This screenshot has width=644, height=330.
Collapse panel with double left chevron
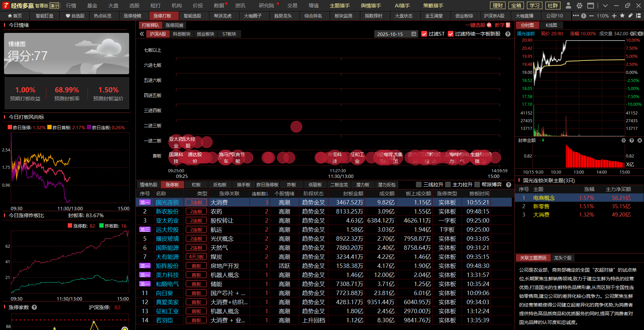click(x=142, y=34)
